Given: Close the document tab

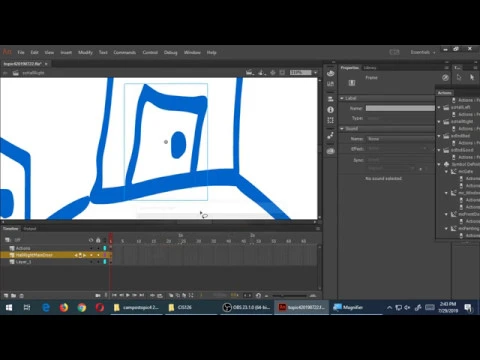Looking at the screenshot, I should pyautogui.click(x=46, y=64).
